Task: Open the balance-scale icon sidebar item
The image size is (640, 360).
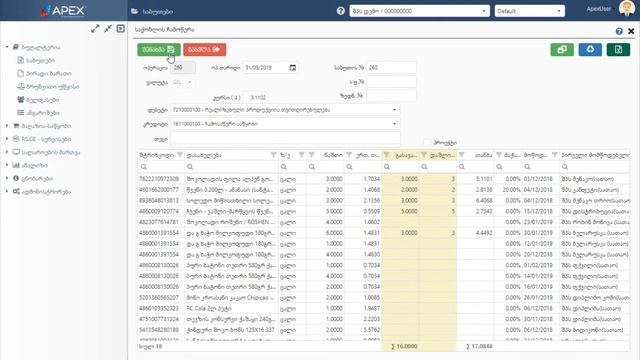Action: tap(48, 87)
